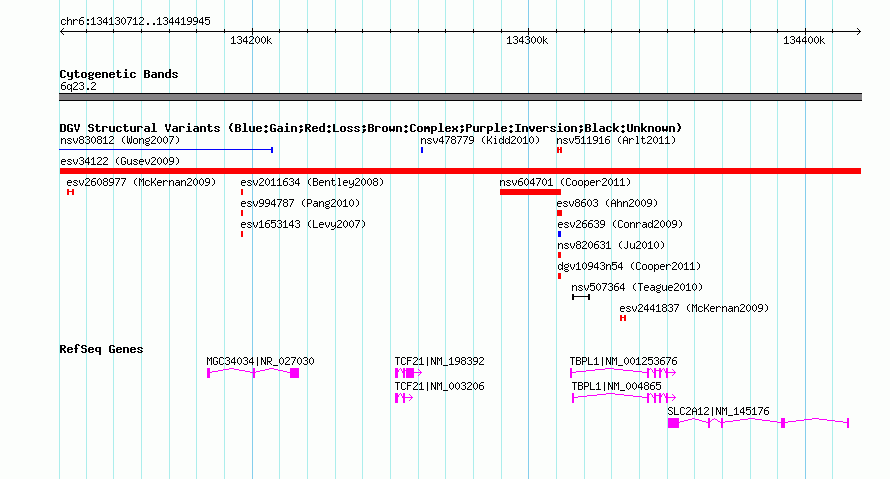
Task: Select the TBPL1 NM_004865 gene glyph
Action: (624, 398)
